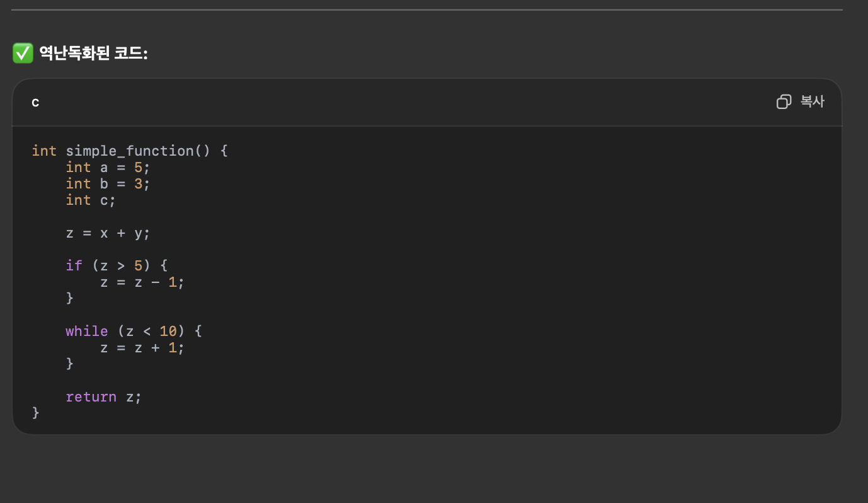The width and height of the screenshot is (868, 503).
Task: Click the 역난독화된 코드 heading text
Action: 93,53
